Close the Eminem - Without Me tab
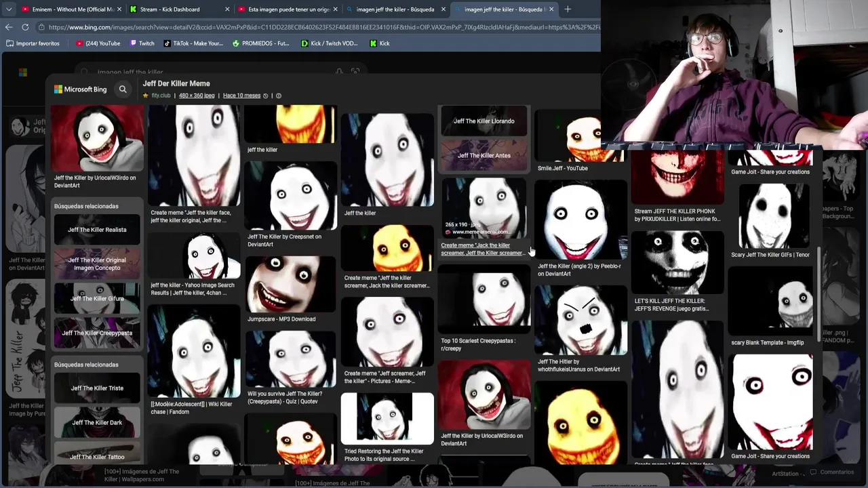Viewport: 868px width, 488px height. [119, 9]
